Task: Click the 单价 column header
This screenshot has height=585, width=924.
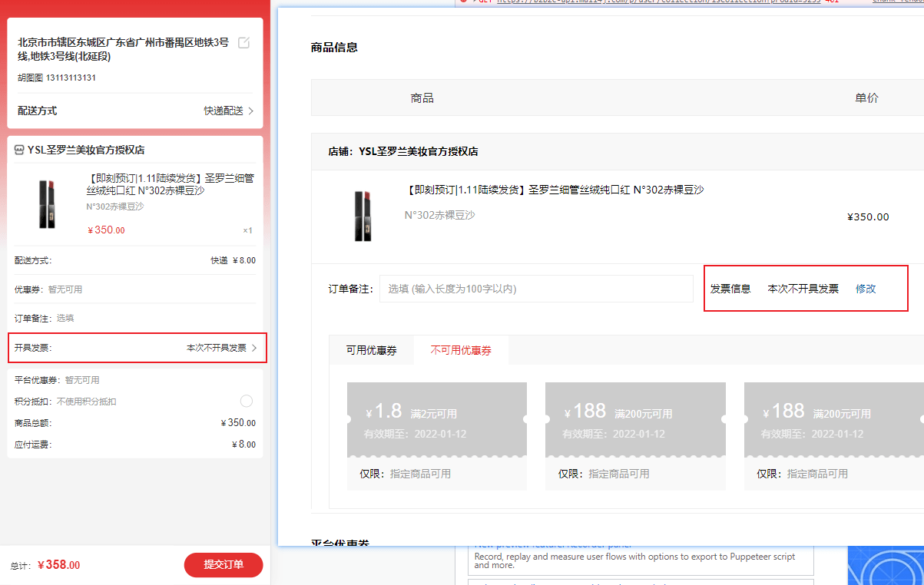Action: click(x=866, y=97)
